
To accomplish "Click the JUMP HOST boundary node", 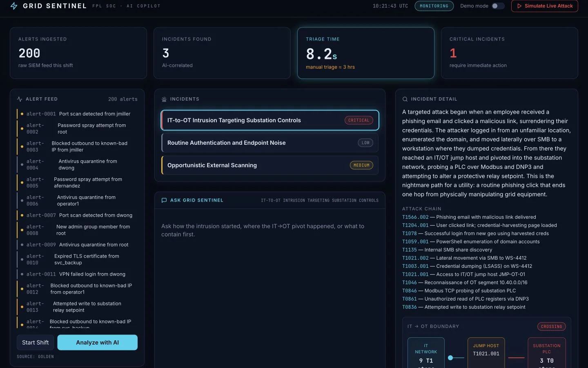I will 486,353.
